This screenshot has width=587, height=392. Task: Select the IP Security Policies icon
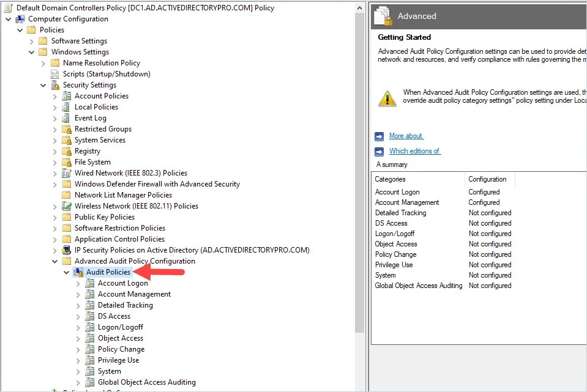click(x=67, y=250)
